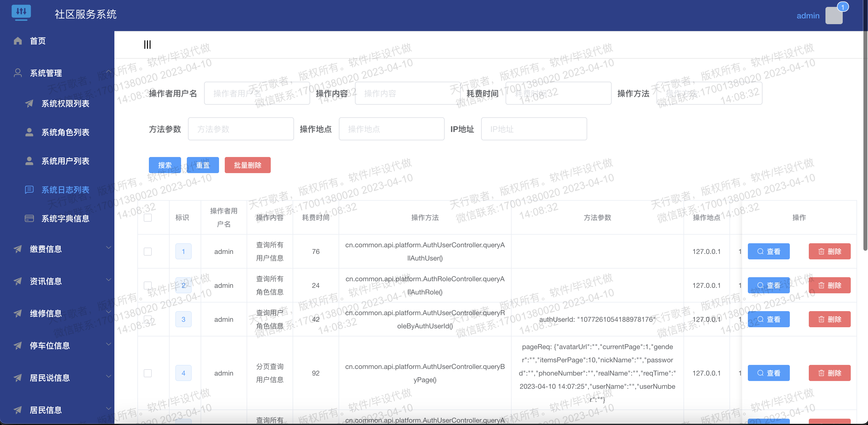
Task: Click 查看 button for row 3
Action: 768,319
